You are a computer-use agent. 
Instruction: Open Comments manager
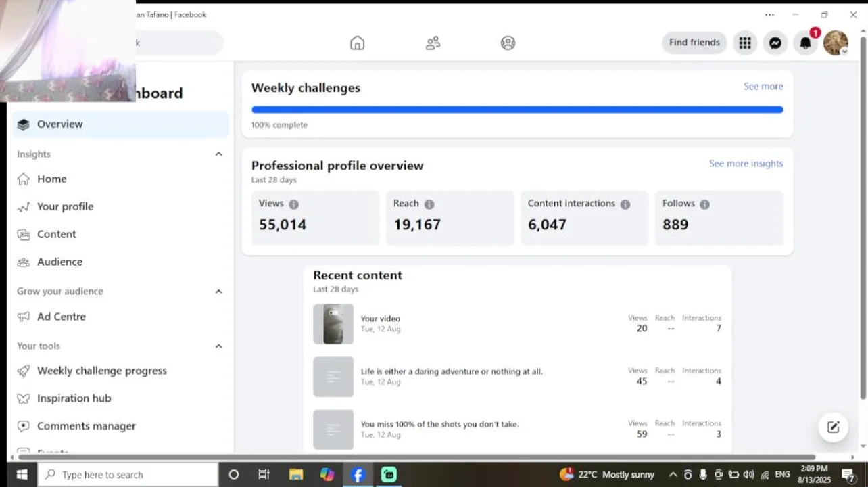pyautogui.click(x=120, y=427)
